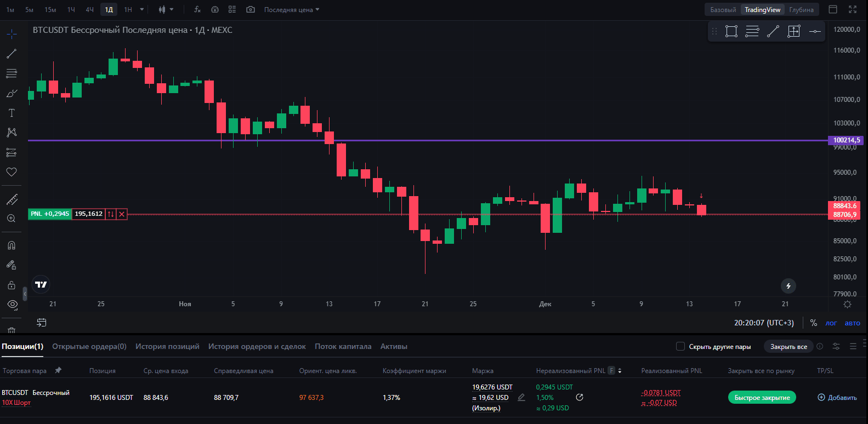868x424 pixels.
Task: Close position with X on PNL line
Action: pyautogui.click(x=122, y=214)
